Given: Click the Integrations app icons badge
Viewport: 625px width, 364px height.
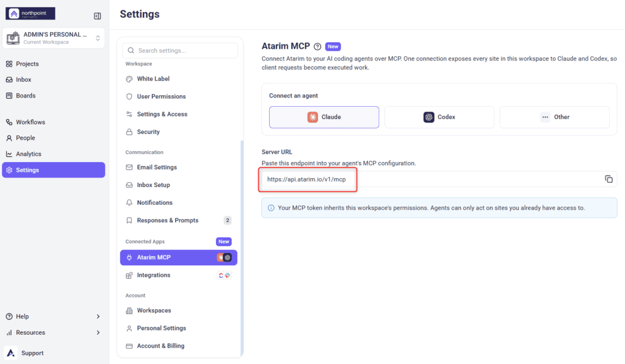Looking at the screenshot, I should [225, 275].
